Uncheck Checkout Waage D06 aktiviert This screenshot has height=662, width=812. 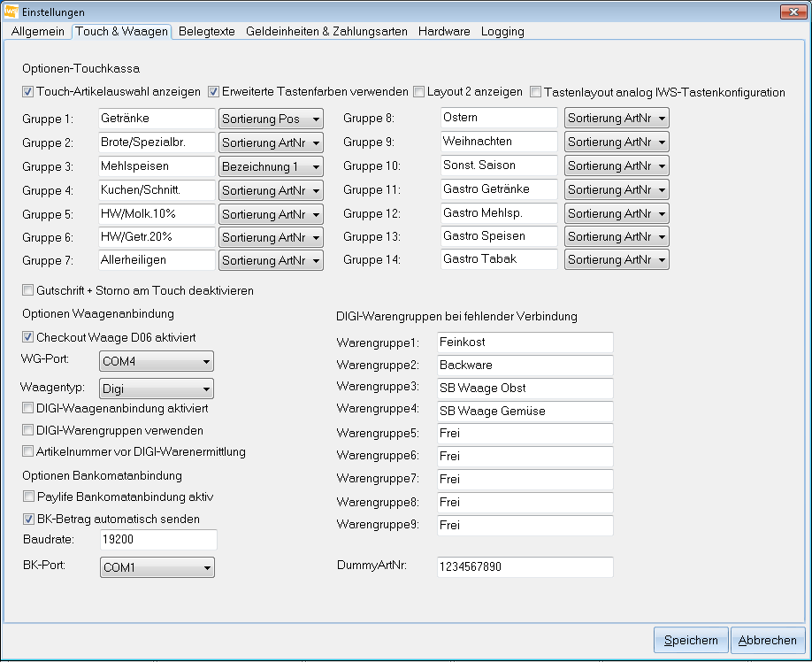pyautogui.click(x=28, y=337)
